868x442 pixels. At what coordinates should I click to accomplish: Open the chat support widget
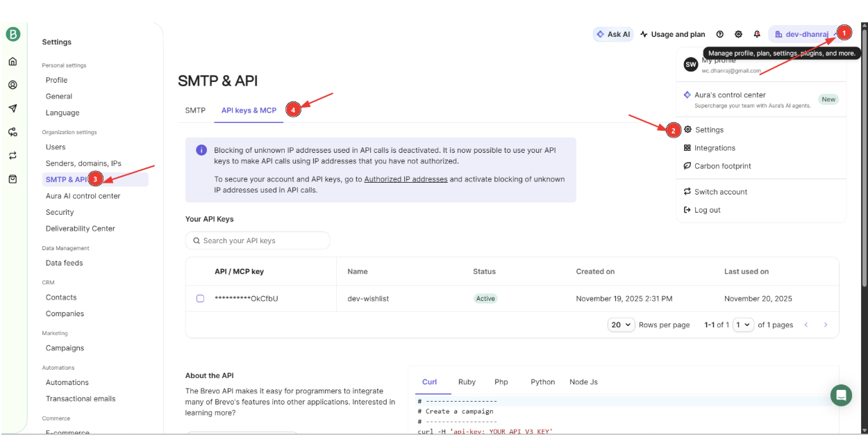click(x=841, y=395)
